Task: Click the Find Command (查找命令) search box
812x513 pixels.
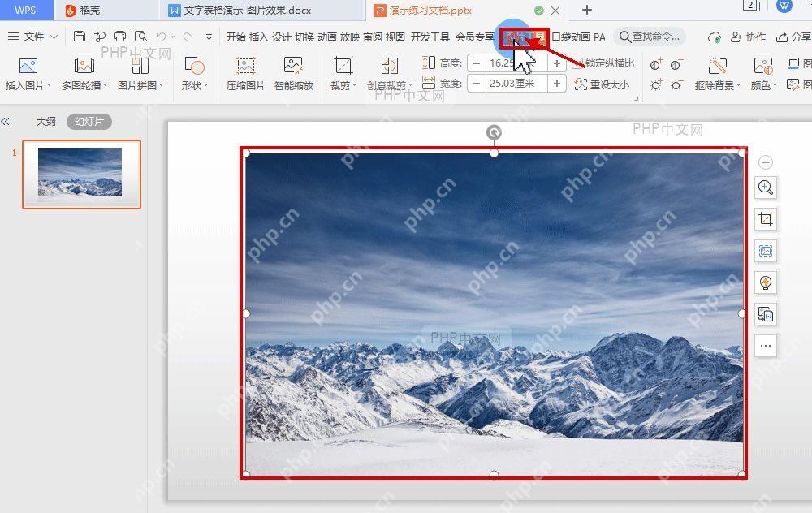Action: click(650, 37)
